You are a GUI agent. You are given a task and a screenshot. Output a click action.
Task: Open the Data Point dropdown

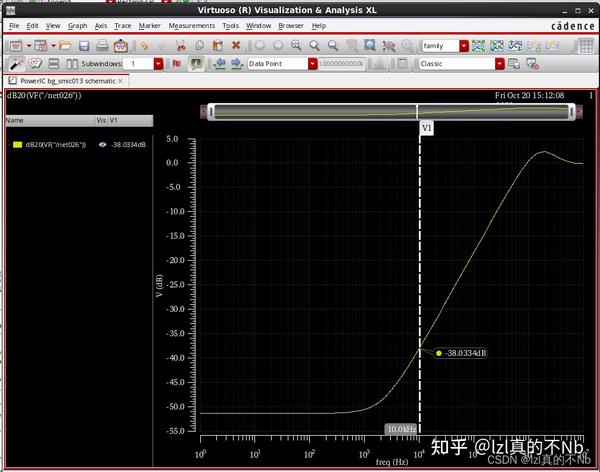pos(312,64)
